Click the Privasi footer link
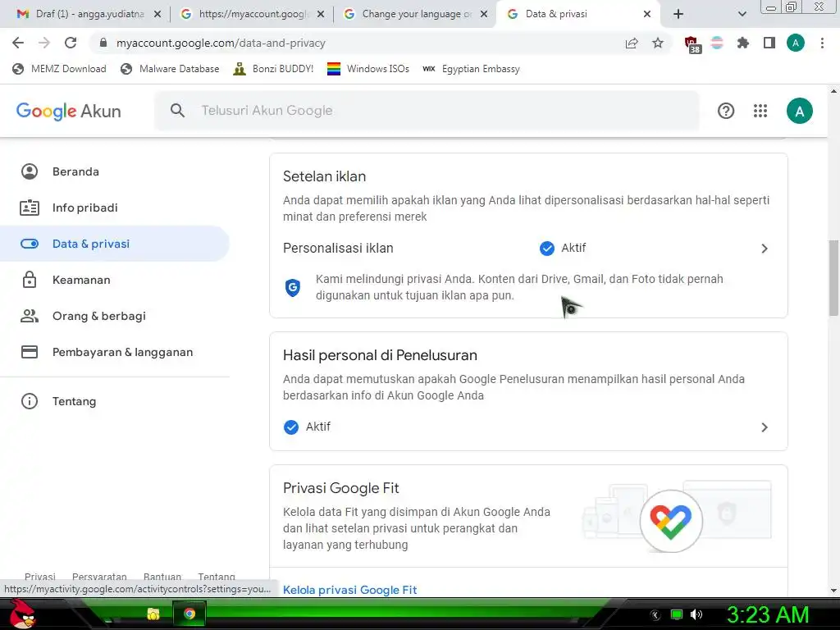This screenshot has width=840, height=630. pyautogui.click(x=40, y=577)
